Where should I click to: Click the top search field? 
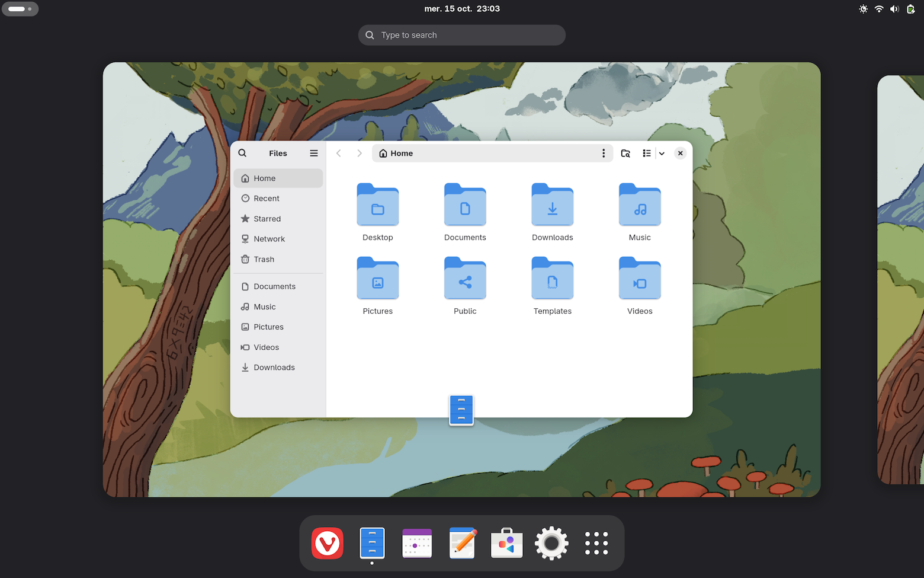[462, 35]
